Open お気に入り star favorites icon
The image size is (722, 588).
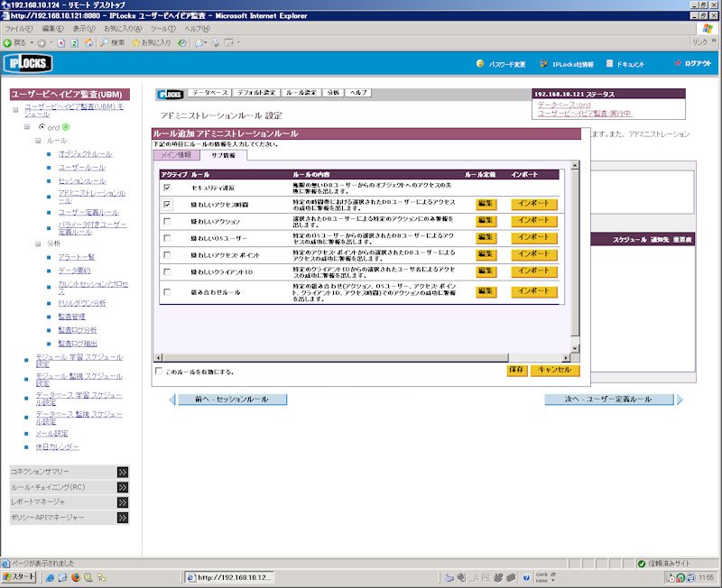tap(135, 42)
